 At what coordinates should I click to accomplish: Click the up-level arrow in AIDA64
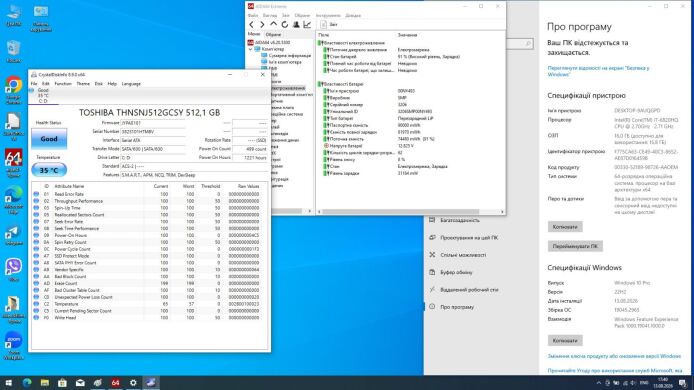[274, 25]
